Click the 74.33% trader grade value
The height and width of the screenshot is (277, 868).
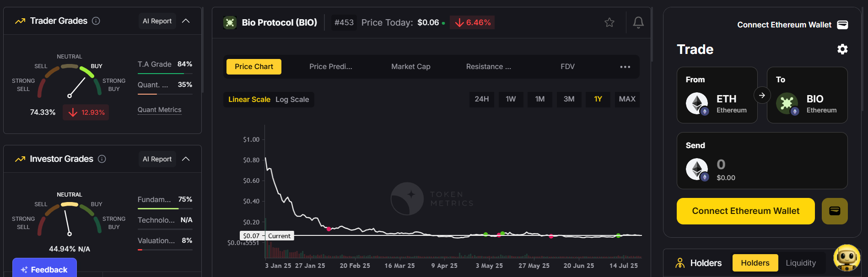click(x=43, y=112)
